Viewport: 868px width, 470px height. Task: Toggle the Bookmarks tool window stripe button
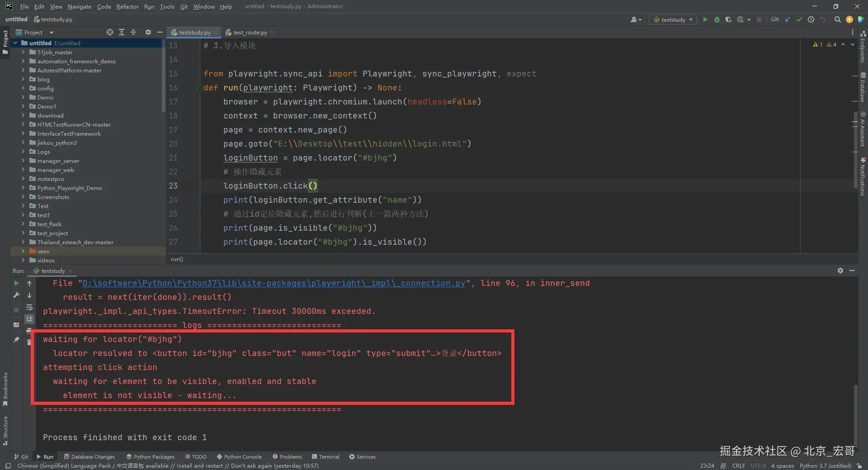5,389
